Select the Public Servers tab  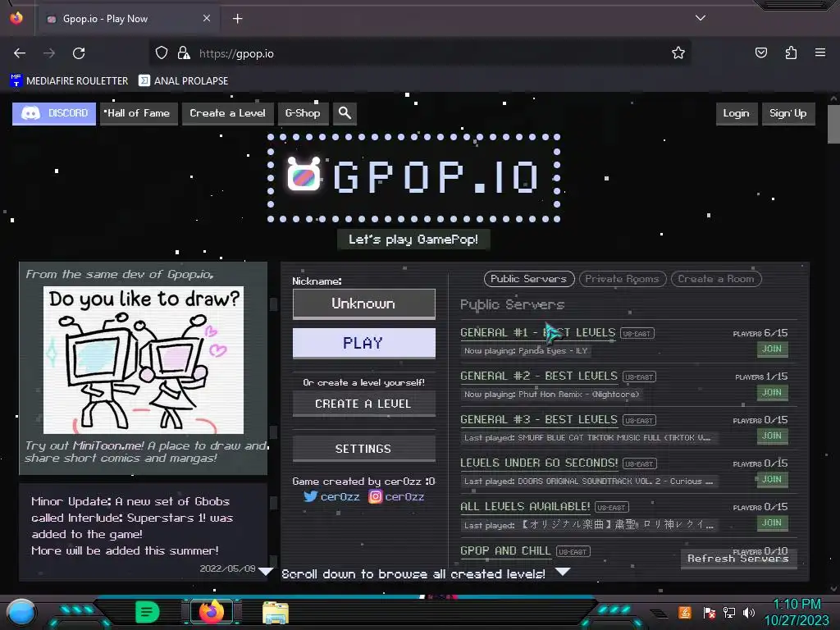(529, 279)
